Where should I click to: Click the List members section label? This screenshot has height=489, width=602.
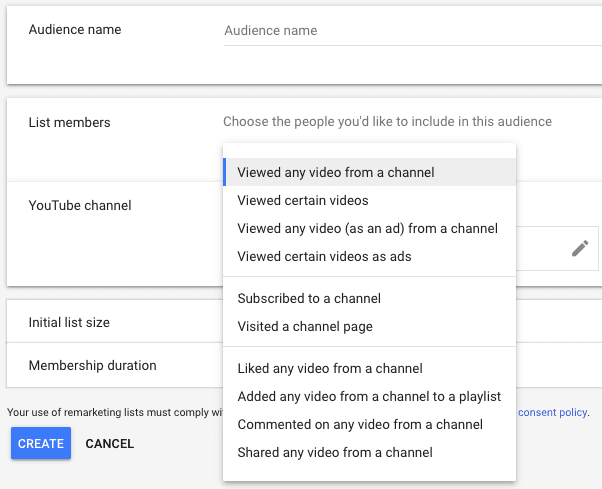70,122
